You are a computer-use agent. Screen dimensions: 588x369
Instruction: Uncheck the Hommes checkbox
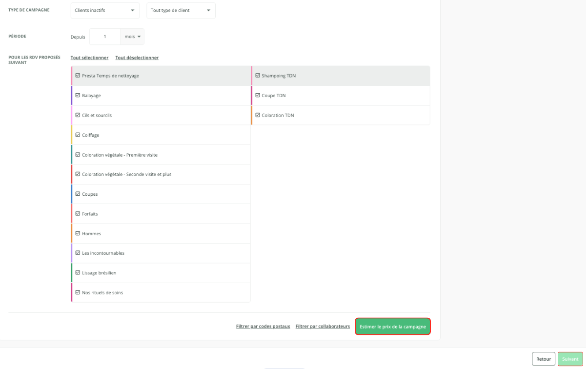coord(78,233)
